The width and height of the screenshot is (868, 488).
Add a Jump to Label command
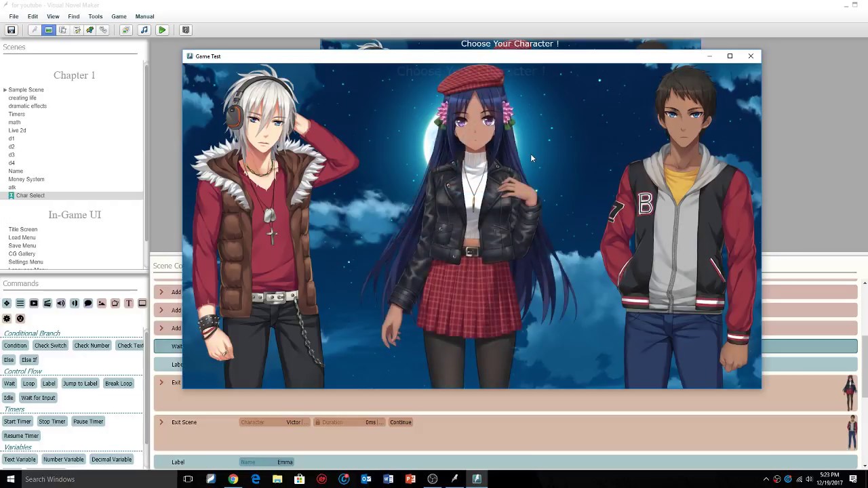(x=81, y=384)
